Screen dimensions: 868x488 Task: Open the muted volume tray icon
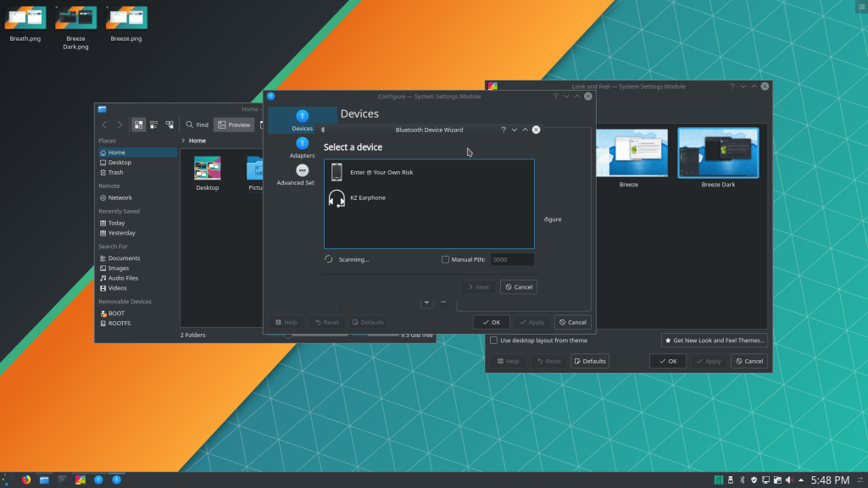click(789, 480)
